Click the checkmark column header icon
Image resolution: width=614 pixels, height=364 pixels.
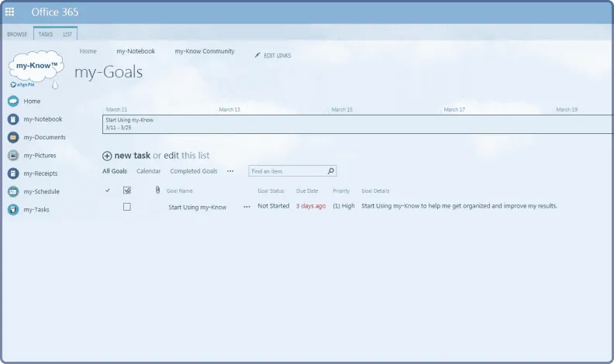(x=108, y=191)
